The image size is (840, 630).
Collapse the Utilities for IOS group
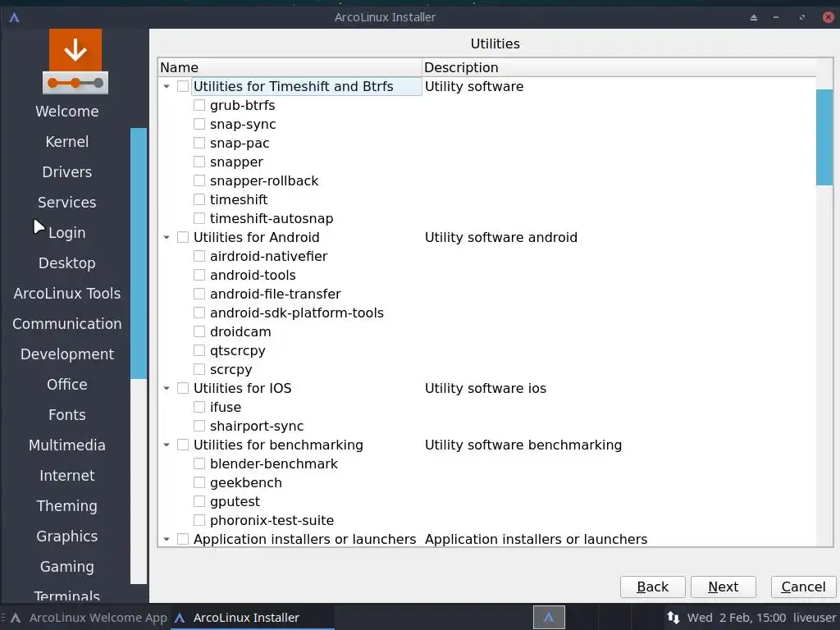tap(167, 388)
